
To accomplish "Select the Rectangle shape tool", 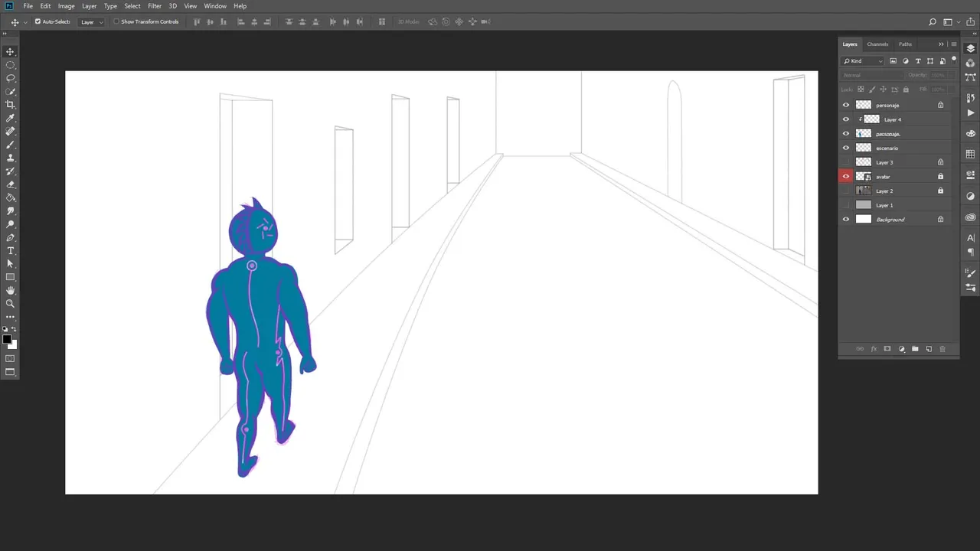I will point(10,277).
